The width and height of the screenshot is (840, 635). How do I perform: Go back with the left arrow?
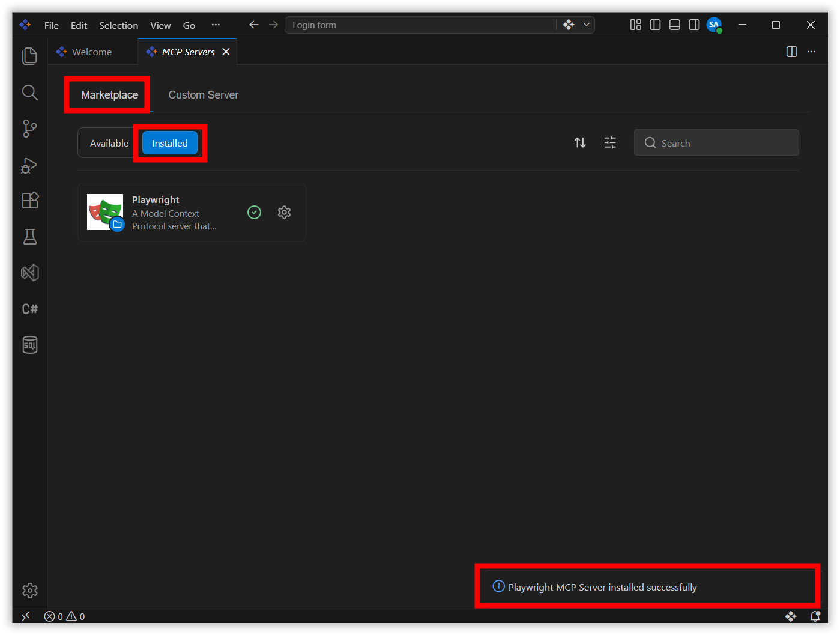click(254, 25)
